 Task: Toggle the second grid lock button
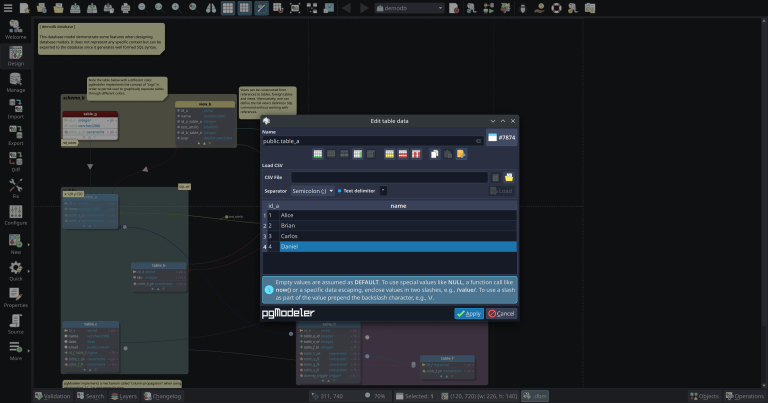244,8
